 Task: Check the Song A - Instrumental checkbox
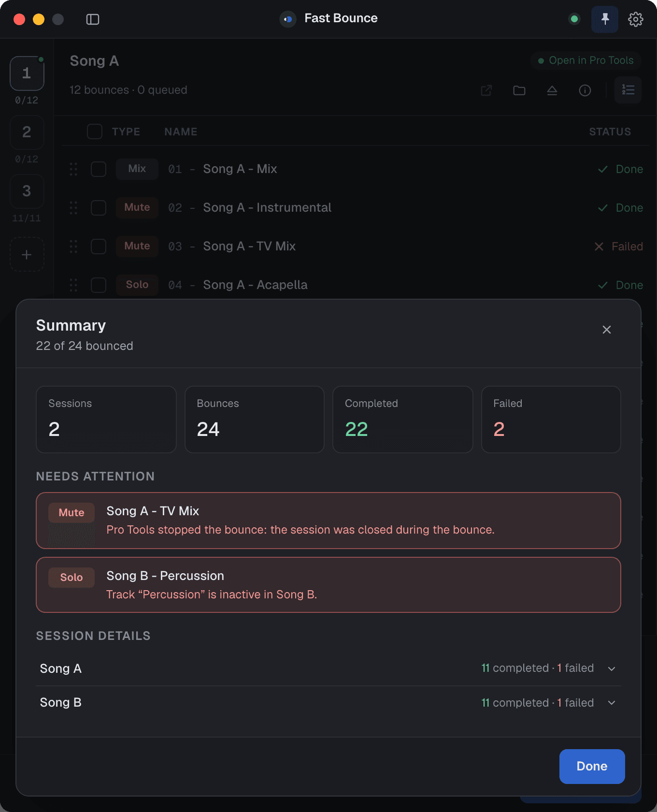[x=99, y=208]
